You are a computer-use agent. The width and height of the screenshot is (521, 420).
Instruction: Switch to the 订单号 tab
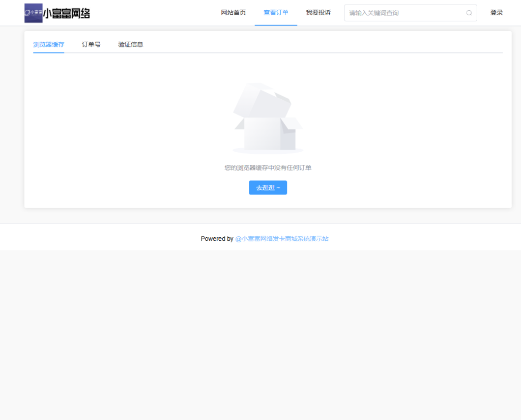pos(91,44)
